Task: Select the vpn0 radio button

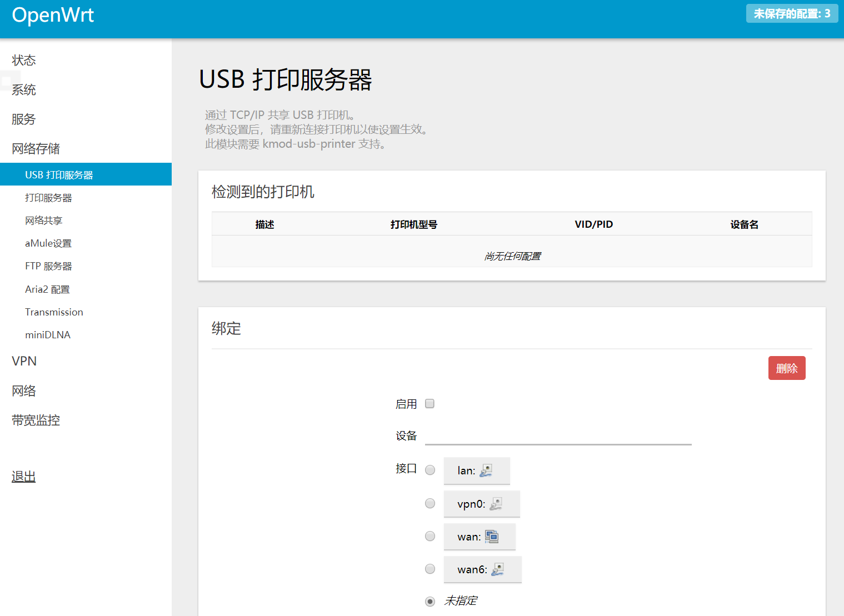Action: (430, 503)
